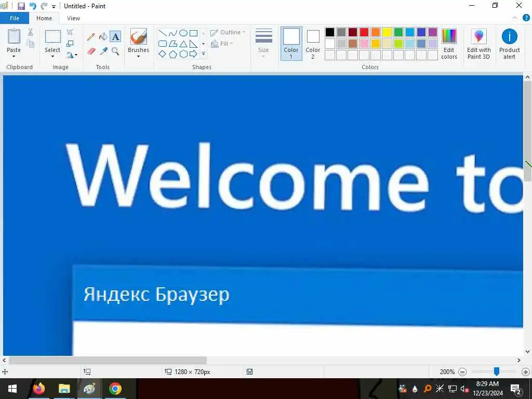Open the notification center icon

pyautogui.click(x=516, y=389)
